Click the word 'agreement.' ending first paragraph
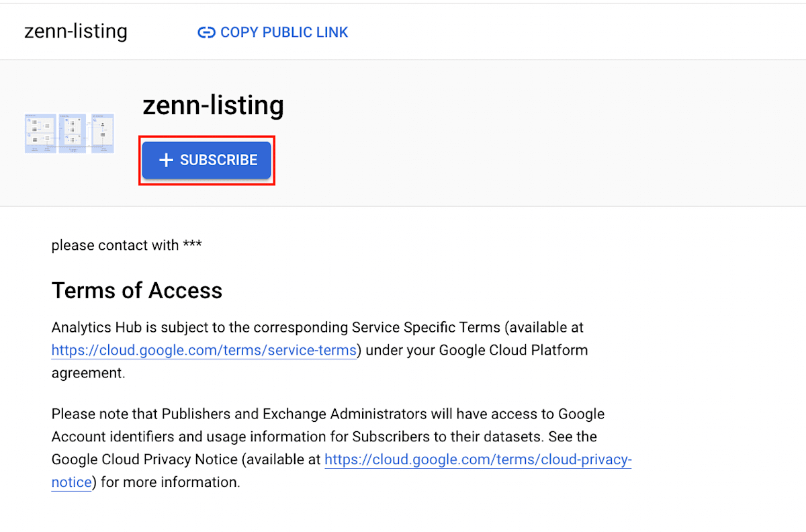Viewport: 806px width, 532px height. (89, 373)
